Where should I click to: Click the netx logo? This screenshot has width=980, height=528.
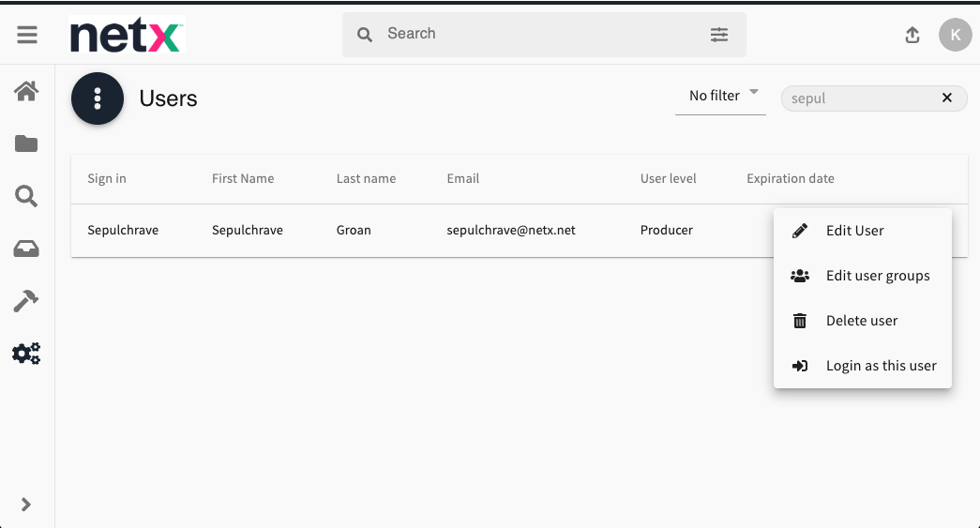click(x=127, y=36)
